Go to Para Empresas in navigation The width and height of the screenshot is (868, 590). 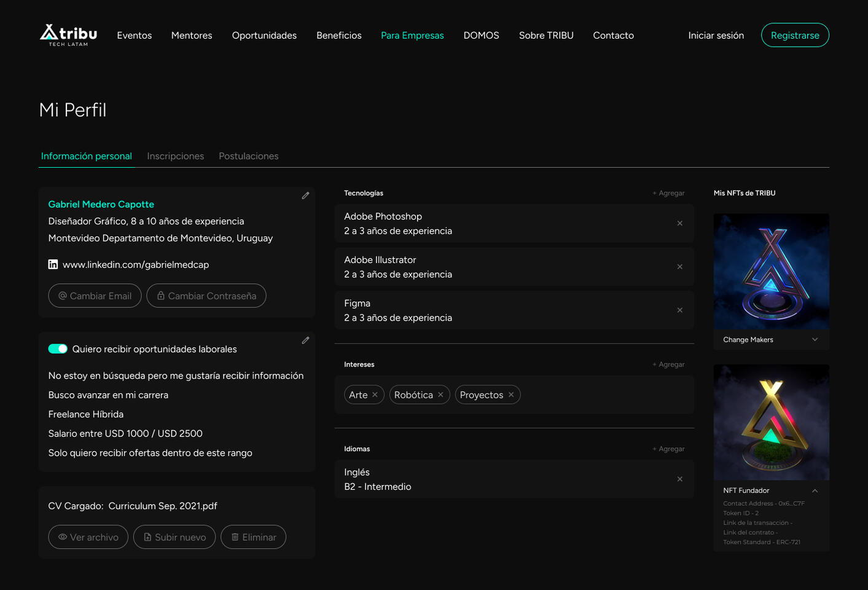coord(412,36)
